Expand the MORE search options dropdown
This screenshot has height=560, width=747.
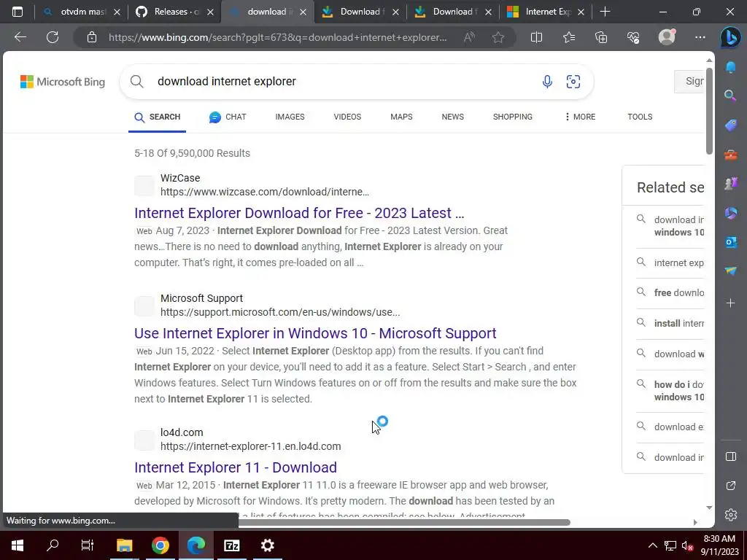click(580, 117)
